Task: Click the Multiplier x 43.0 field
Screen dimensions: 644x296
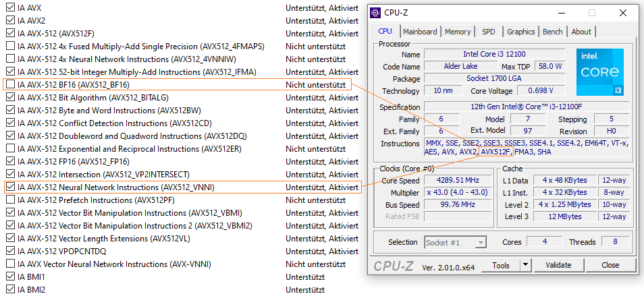Action: click(x=458, y=192)
